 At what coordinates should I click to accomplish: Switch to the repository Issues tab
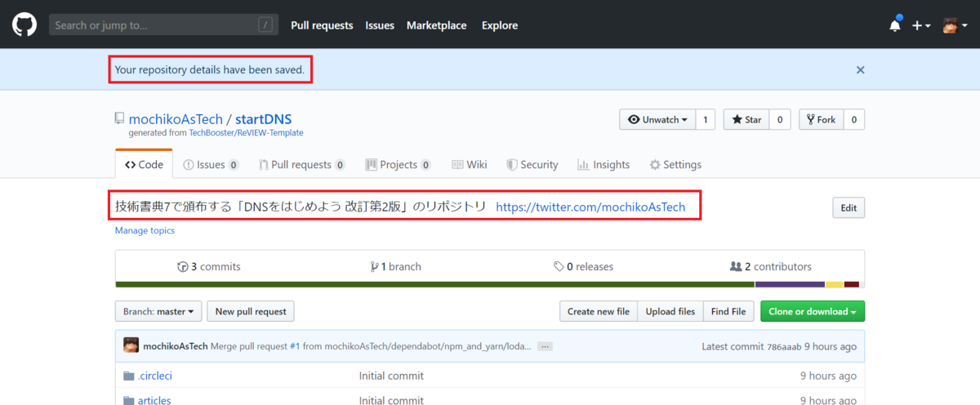[212, 164]
